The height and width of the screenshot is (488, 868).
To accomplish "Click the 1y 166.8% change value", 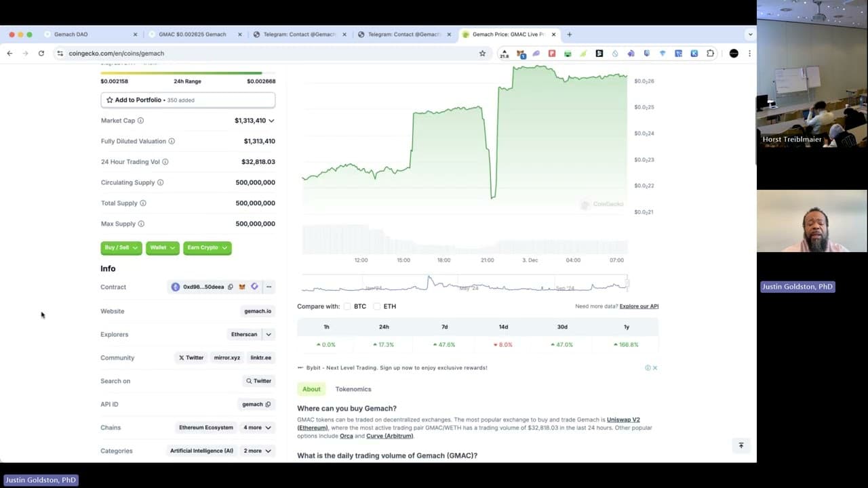I will [x=626, y=344].
